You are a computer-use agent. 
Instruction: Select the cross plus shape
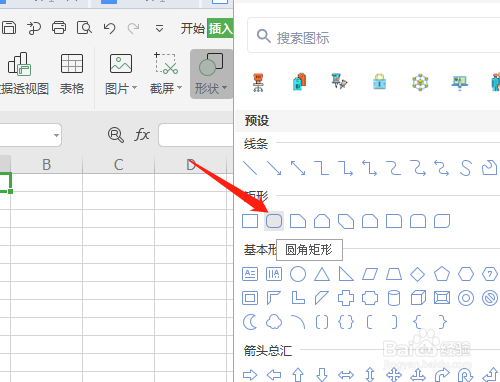click(x=346, y=298)
